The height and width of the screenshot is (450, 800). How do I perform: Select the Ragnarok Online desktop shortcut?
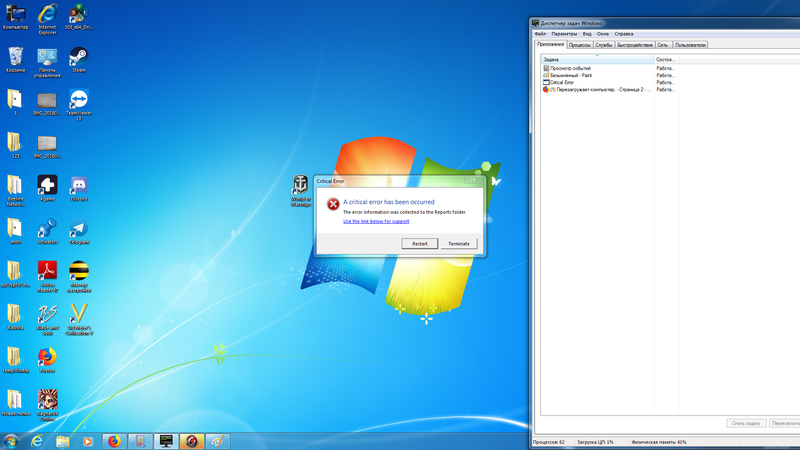pos(47,406)
